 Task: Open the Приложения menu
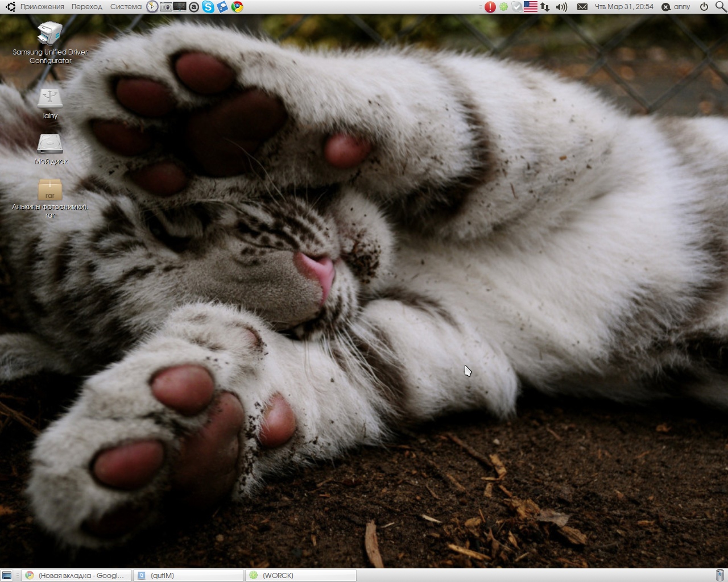[42, 7]
